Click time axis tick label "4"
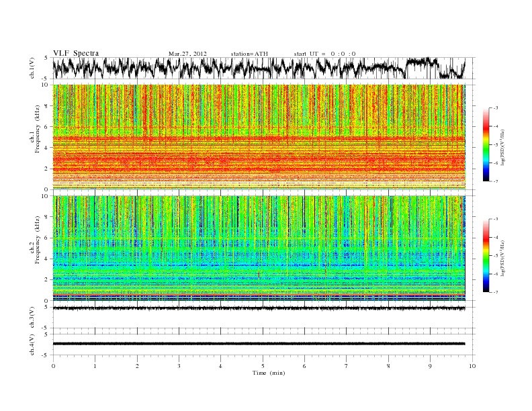The height and width of the screenshot is (411, 532). tap(220, 366)
